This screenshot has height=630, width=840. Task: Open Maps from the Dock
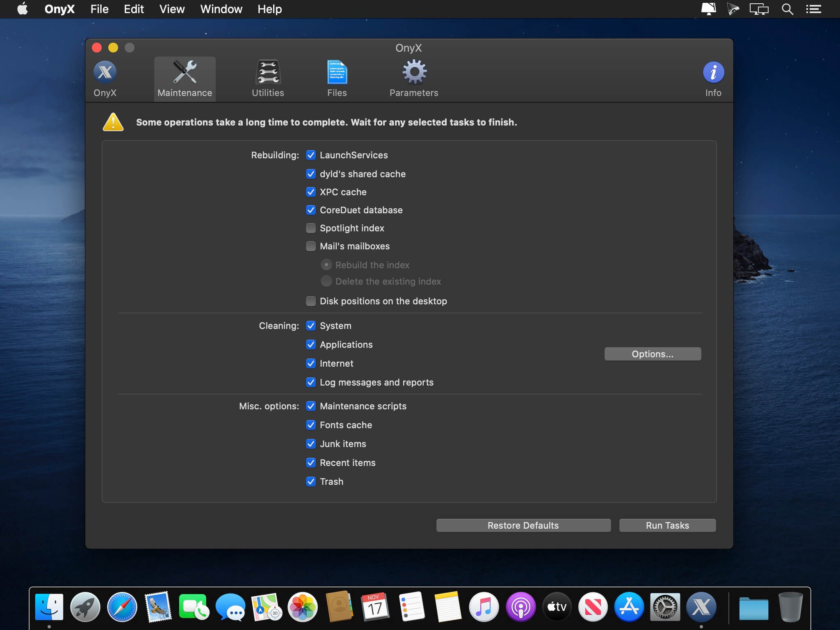pos(266,607)
